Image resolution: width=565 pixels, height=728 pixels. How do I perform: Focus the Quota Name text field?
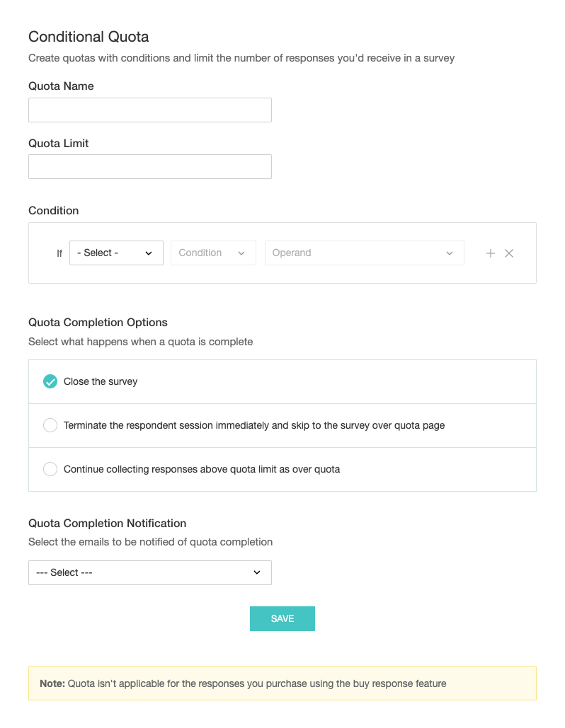149,110
